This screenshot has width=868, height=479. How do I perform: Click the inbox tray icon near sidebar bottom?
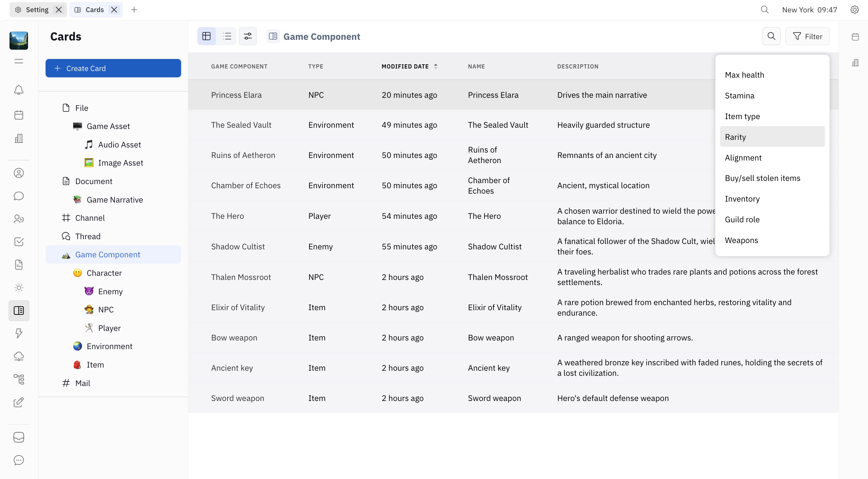tap(18, 437)
